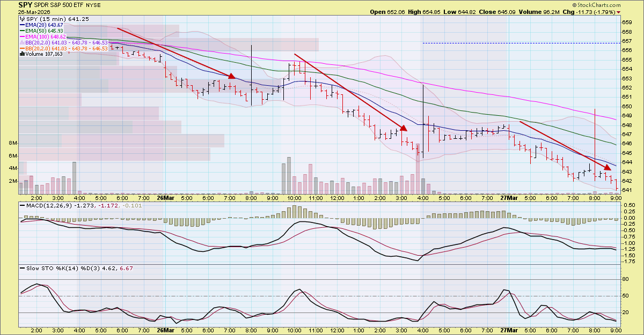Click the -1.00 MACD axis label
The width and height of the screenshot is (644, 335).
point(628,243)
